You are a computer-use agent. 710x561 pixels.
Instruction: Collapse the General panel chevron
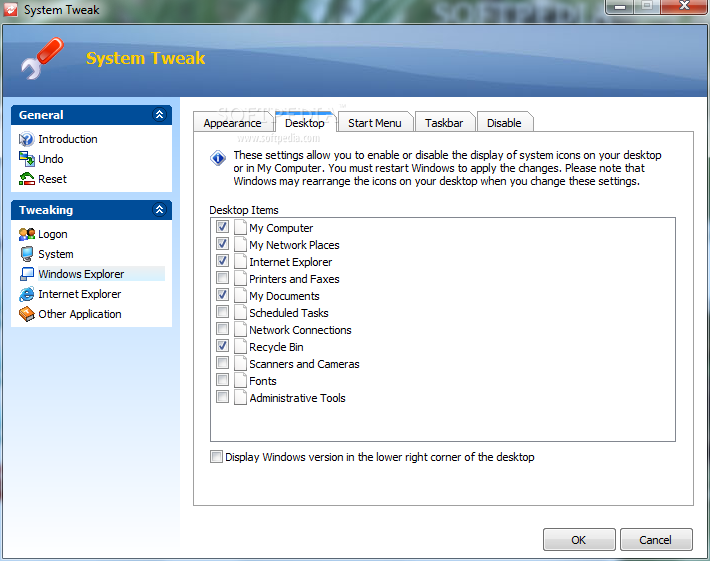[x=159, y=115]
